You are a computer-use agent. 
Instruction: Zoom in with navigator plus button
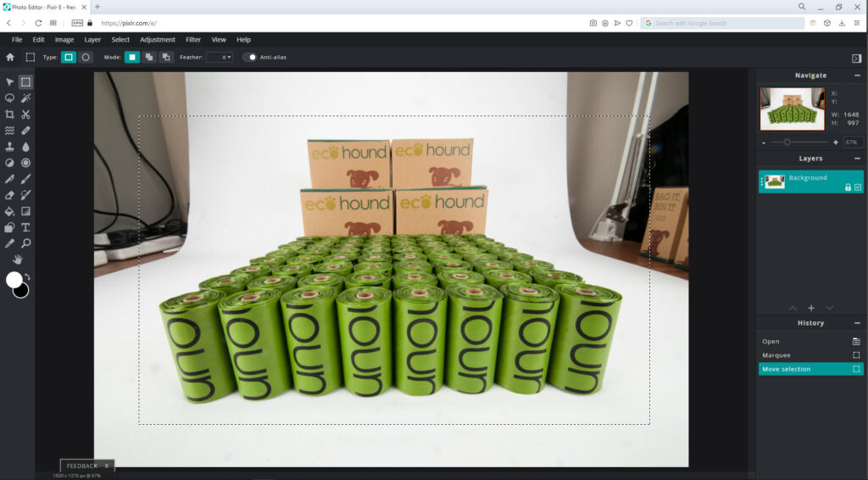[x=835, y=142]
